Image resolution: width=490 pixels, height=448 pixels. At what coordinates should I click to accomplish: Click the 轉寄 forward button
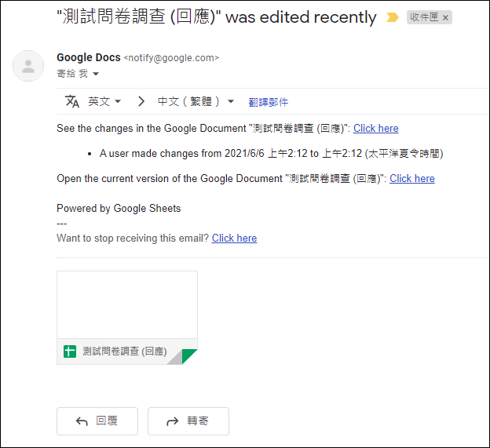click(x=188, y=421)
